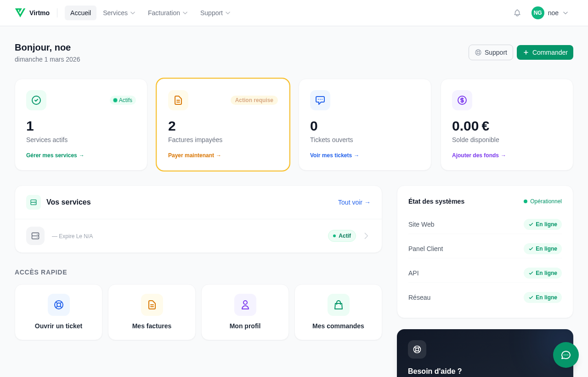Image resolution: width=588 pixels, height=377 pixels.
Task: Open the Mon profil quick access tile
Action: click(x=245, y=313)
